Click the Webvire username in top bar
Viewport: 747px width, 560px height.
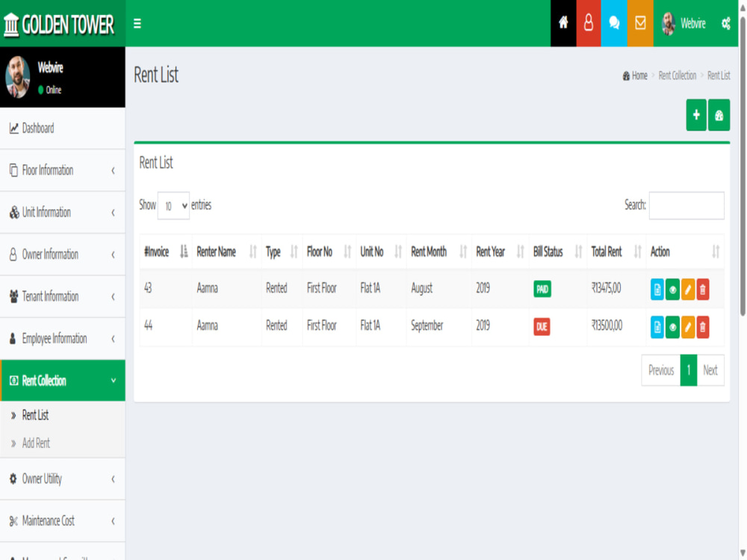pyautogui.click(x=692, y=23)
